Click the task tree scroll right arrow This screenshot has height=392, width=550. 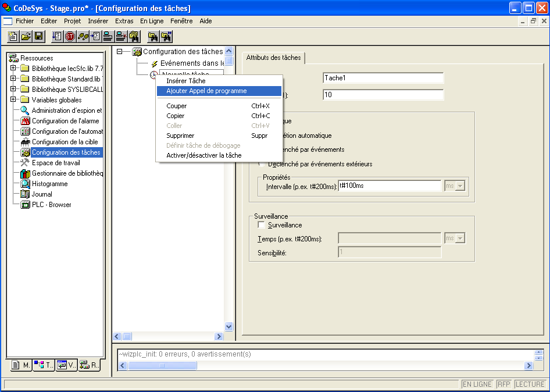[x=219, y=336]
